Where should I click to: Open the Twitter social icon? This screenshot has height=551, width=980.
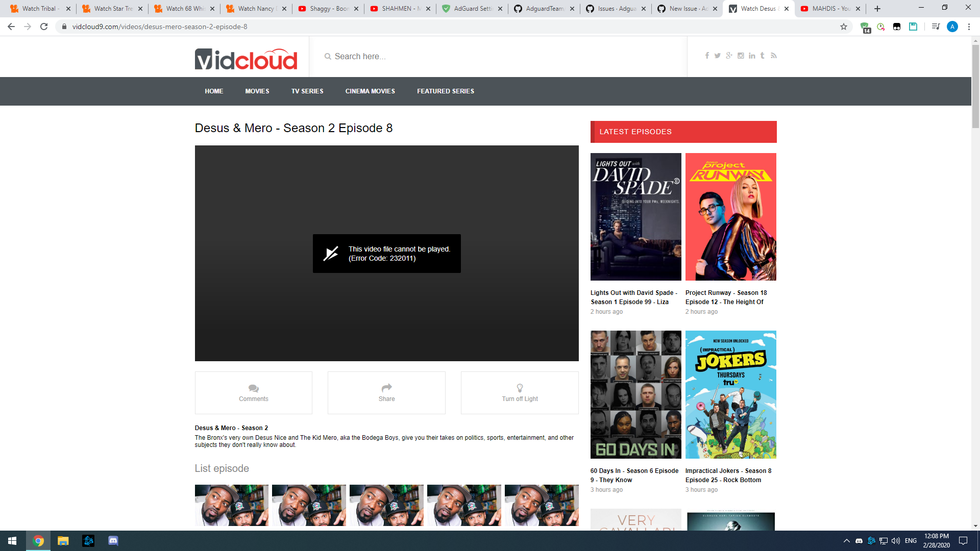point(718,56)
